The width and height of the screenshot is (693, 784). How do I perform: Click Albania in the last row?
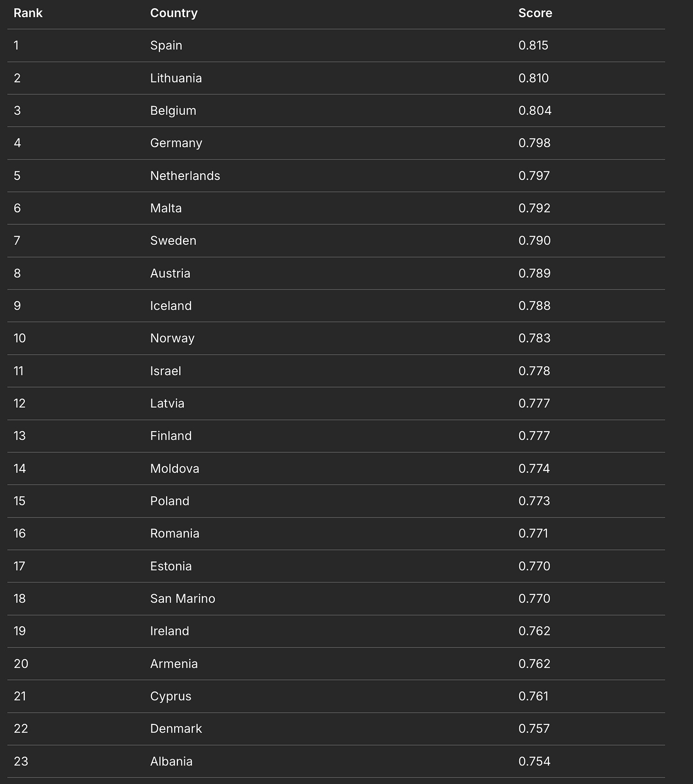coord(171,761)
